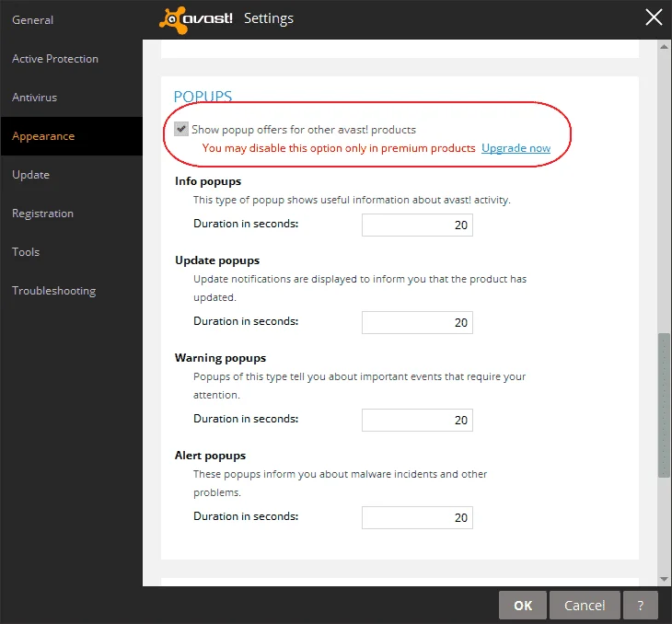Confirm settings with OK button

[x=523, y=606]
